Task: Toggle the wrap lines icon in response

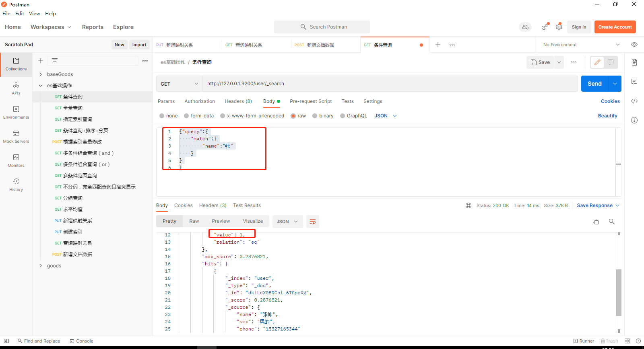Action: coord(313,222)
